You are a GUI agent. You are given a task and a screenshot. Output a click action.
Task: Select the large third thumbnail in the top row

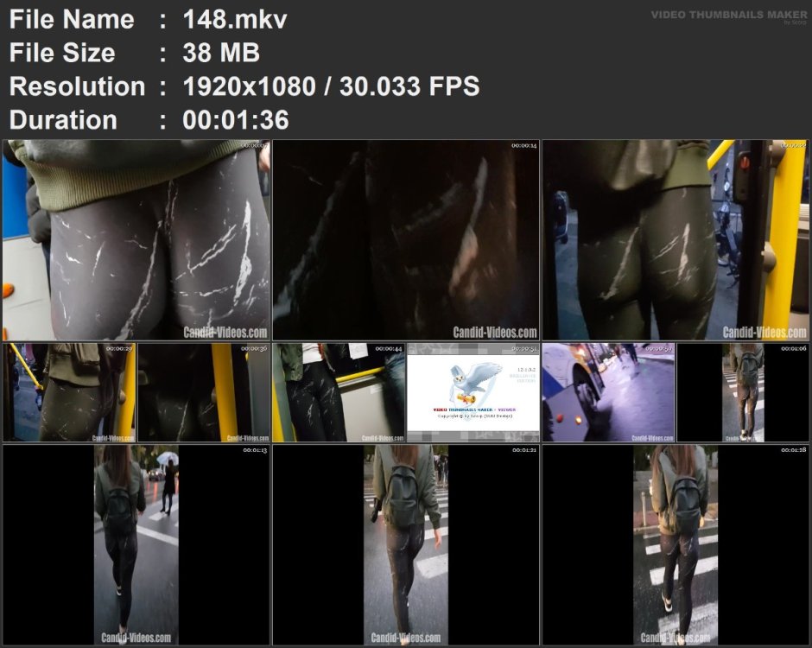pyautogui.click(x=675, y=240)
